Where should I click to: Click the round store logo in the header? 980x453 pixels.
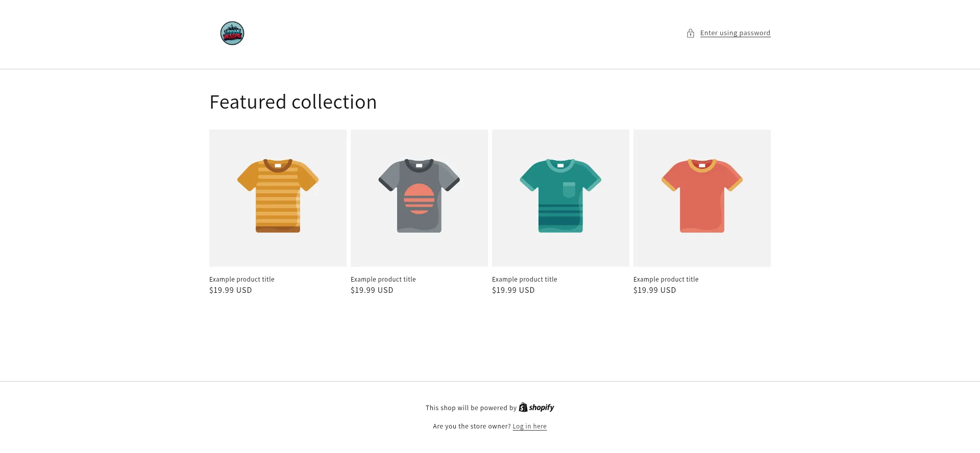232,33
